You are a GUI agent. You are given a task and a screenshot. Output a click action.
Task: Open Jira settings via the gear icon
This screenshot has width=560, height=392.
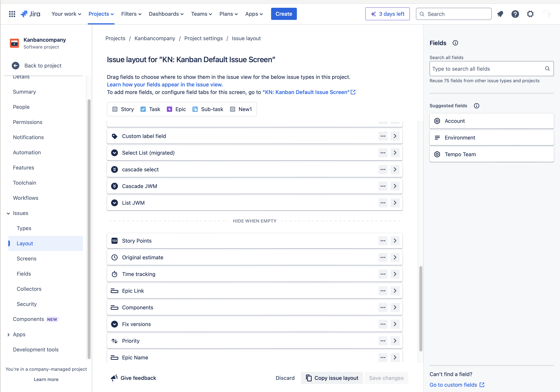coord(530,14)
